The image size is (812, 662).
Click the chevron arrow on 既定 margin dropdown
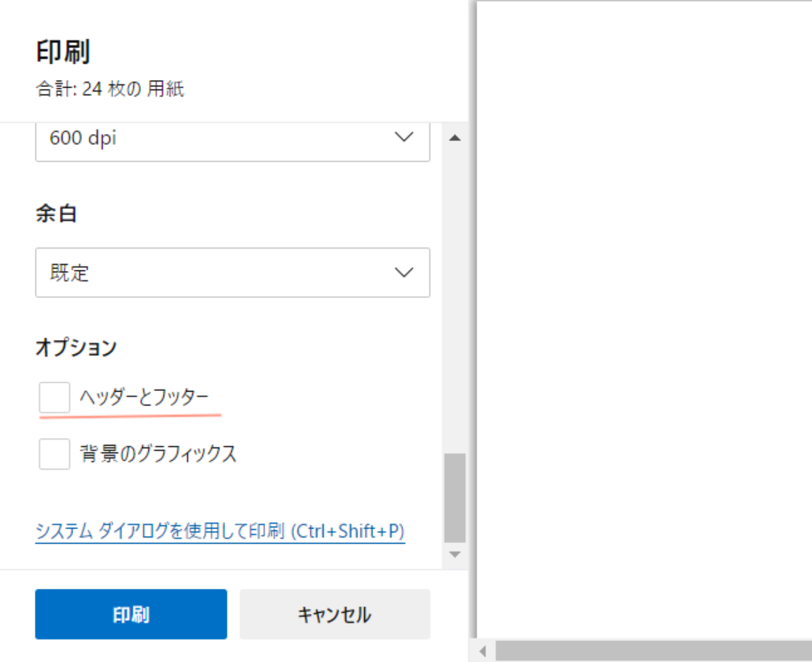click(x=404, y=272)
